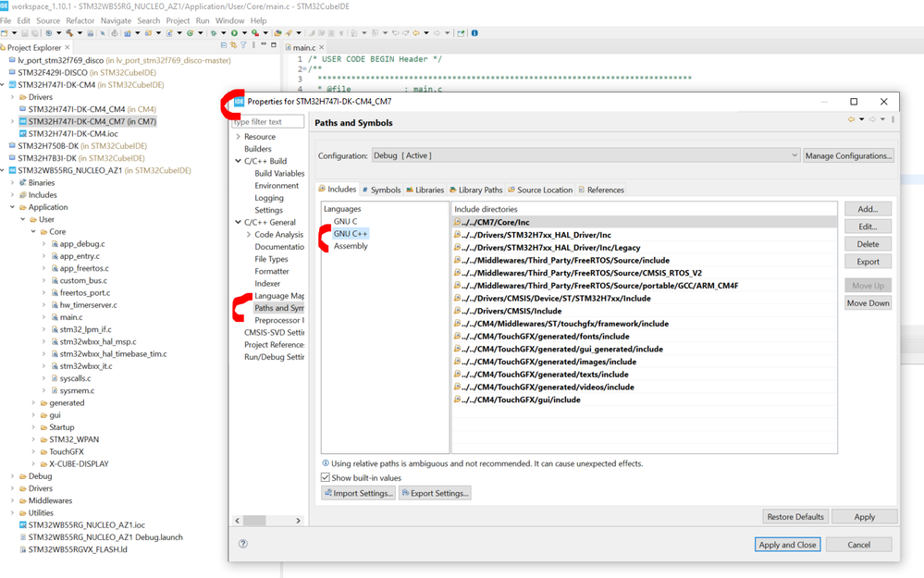The width and height of the screenshot is (924, 578).
Task: Click Export Settings button
Action: (x=435, y=493)
